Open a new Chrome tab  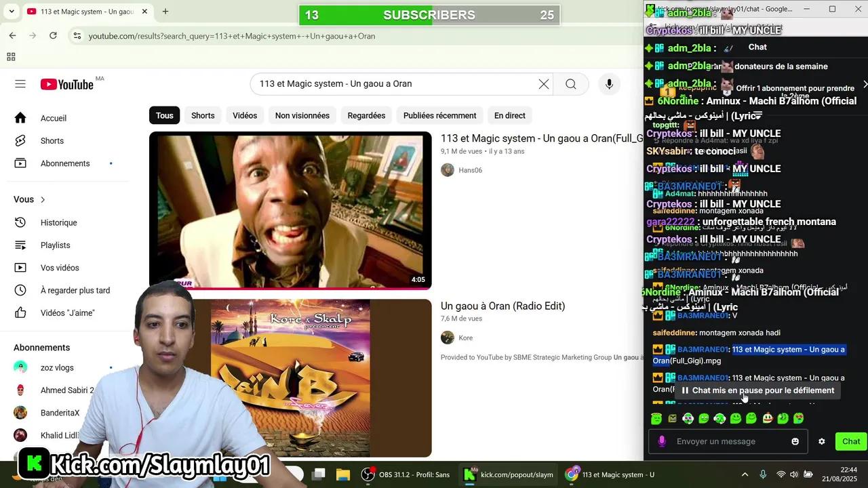(165, 12)
